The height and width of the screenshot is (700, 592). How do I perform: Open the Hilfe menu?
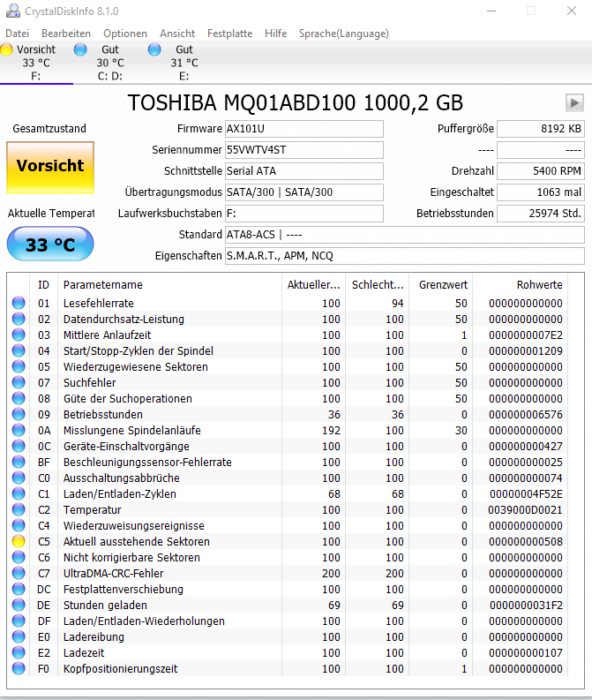pyautogui.click(x=275, y=34)
